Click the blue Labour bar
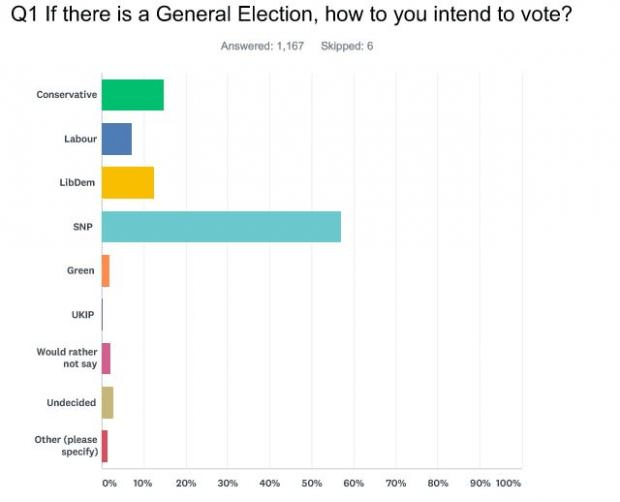Screen dimensions: 620x502 click(x=117, y=139)
